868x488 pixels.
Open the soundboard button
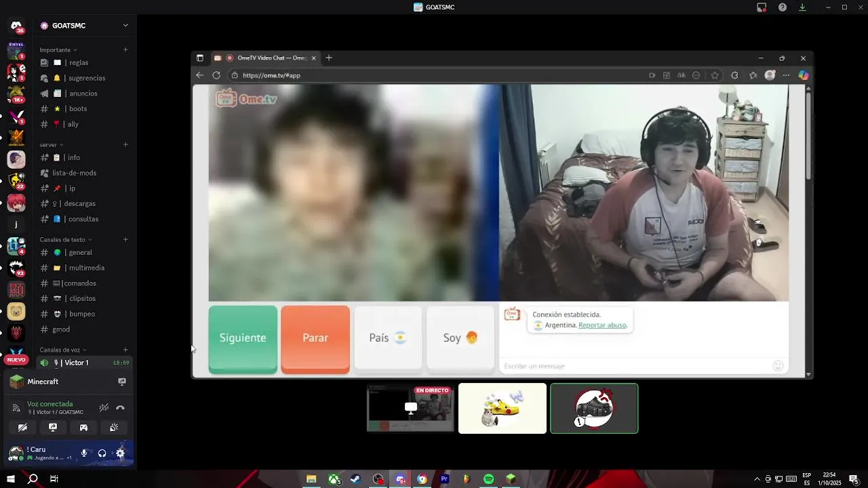tap(114, 428)
